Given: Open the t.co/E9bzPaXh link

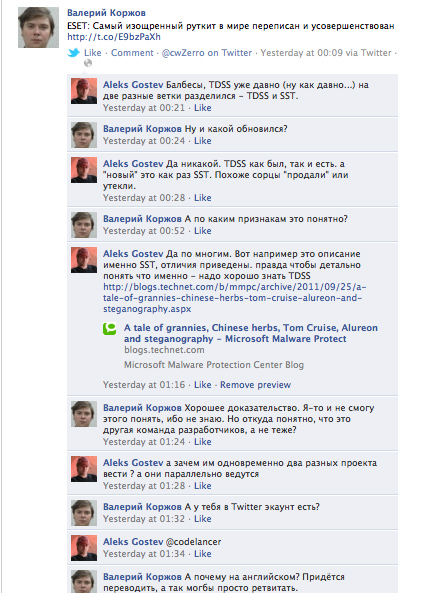Looking at the screenshot, I should 114,37.
